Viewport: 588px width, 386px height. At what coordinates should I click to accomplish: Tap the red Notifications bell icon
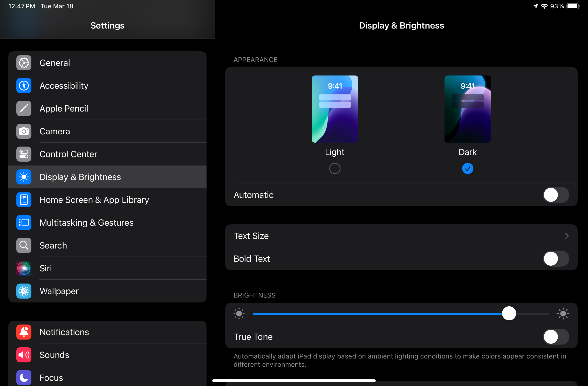[x=24, y=332]
